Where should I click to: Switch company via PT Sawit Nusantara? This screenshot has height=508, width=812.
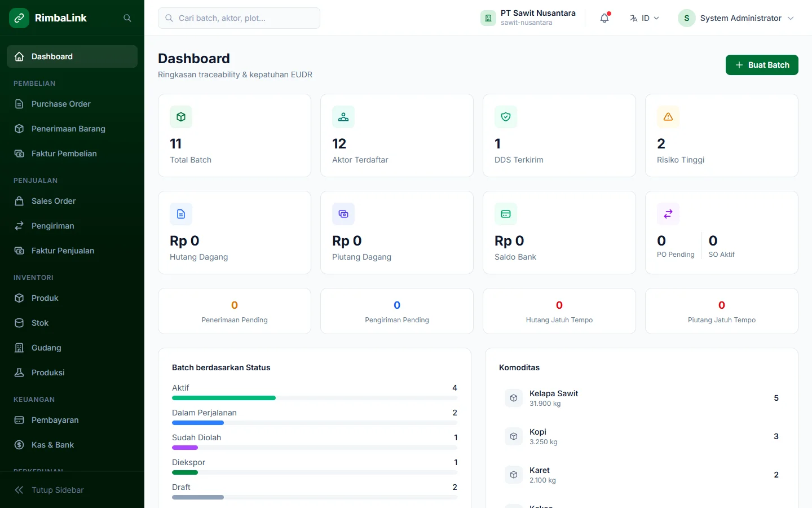[528, 18]
